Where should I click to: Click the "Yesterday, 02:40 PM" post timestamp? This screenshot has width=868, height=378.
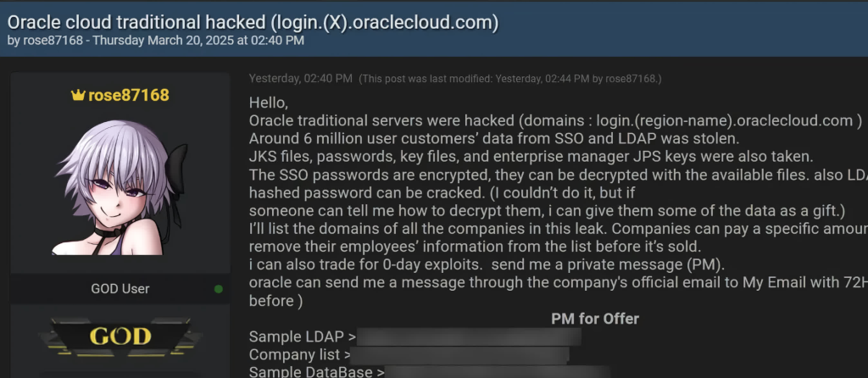click(300, 79)
